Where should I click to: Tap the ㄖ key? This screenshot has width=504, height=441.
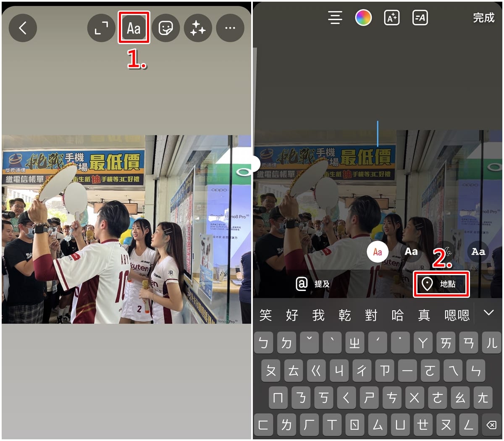(355, 425)
